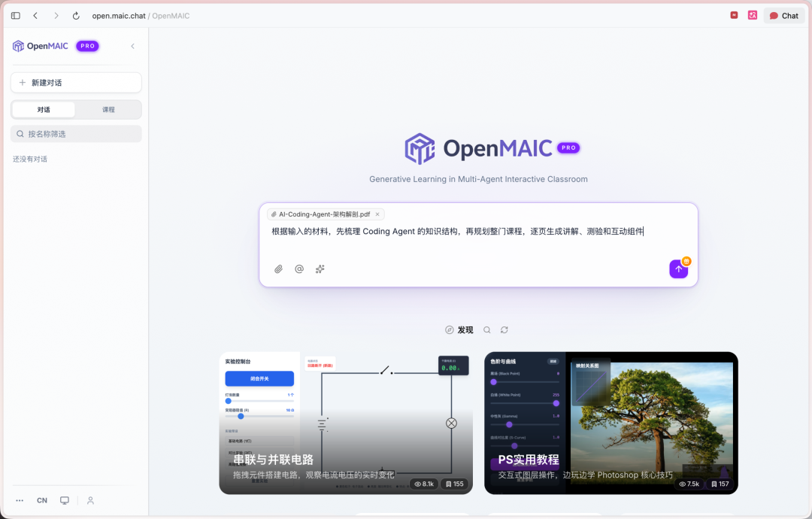Search discover courses with magnifier icon

487,330
